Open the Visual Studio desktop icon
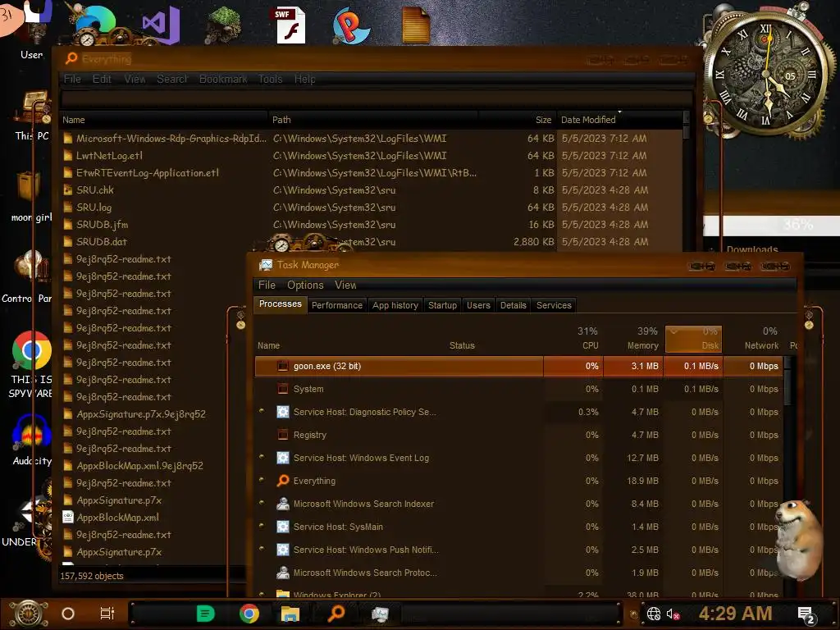The height and width of the screenshot is (630, 840). (x=161, y=25)
